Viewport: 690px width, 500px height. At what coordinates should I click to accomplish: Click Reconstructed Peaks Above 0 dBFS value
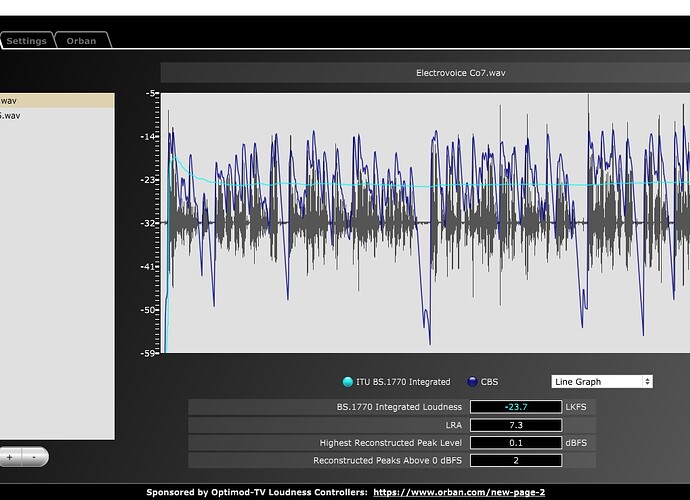[516, 460]
